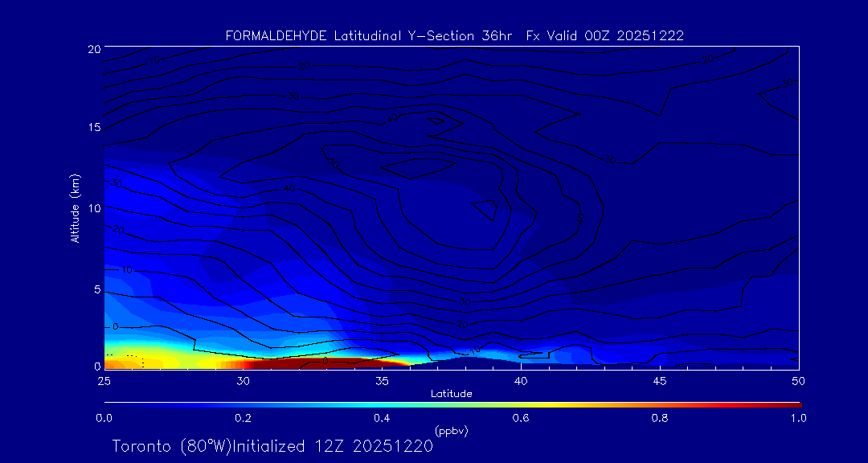Screen dimensions: 868x463
Task: Click the "Altitude (km)" vertical axis label
Action: pos(76,208)
